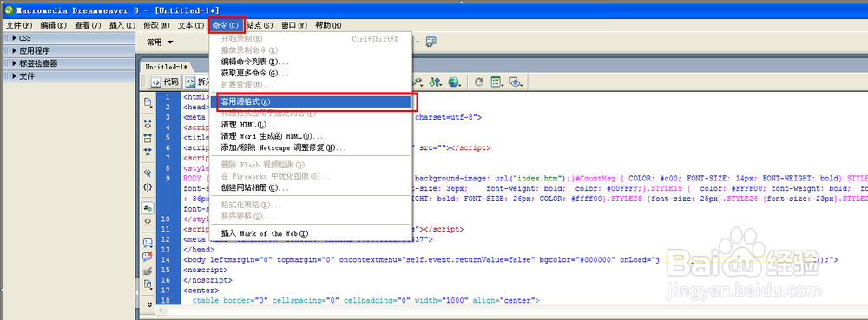
Task: Click the Balance Braces icon
Action: click(x=148, y=186)
